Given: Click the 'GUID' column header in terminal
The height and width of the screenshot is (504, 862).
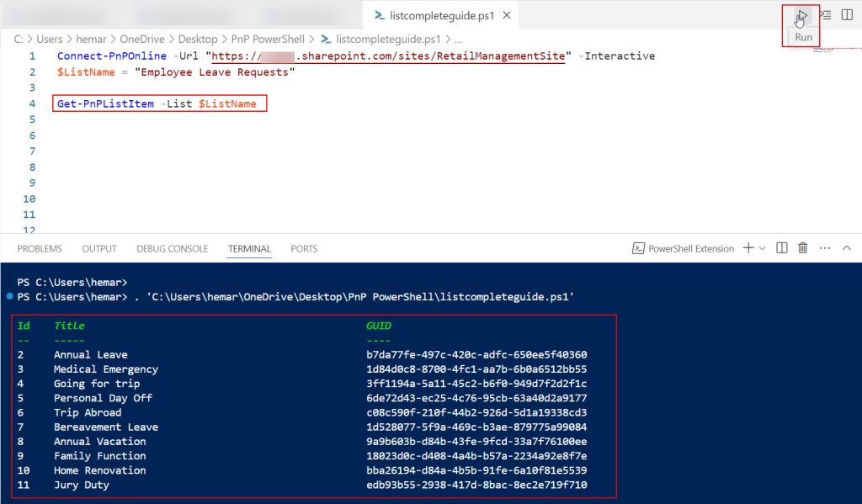Looking at the screenshot, I should (x=379, y=326).
